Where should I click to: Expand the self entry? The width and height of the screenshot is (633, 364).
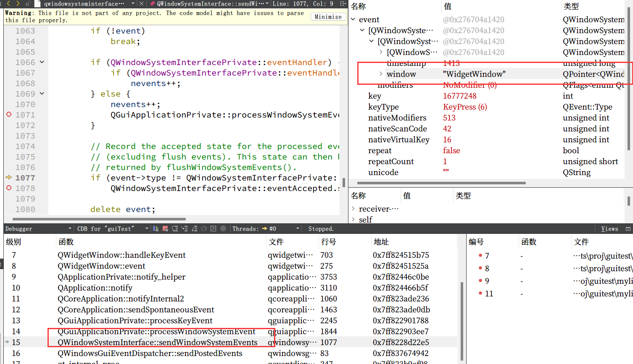coord(353,219)
